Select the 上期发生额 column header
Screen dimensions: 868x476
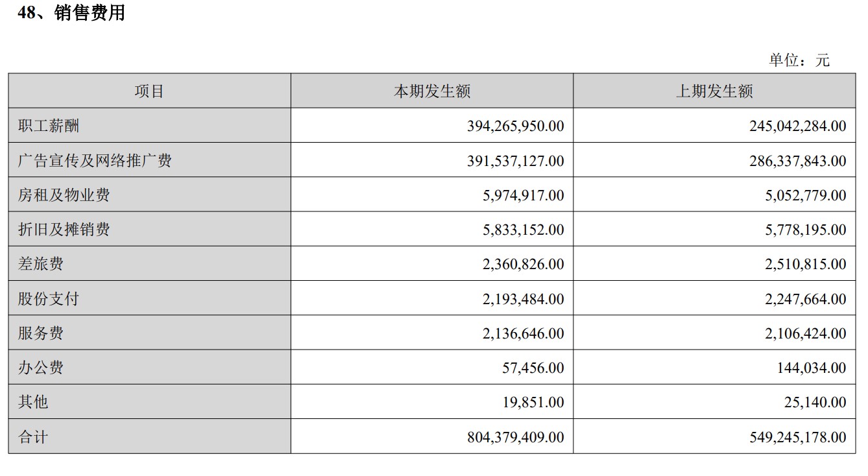(x=714, y=91)
